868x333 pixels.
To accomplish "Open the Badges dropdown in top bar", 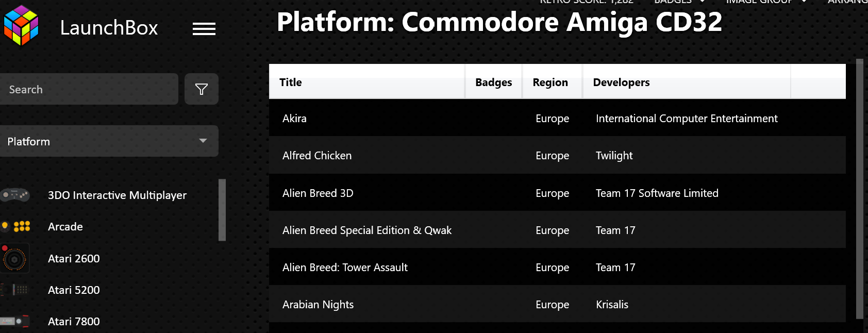I will point(679,2).
